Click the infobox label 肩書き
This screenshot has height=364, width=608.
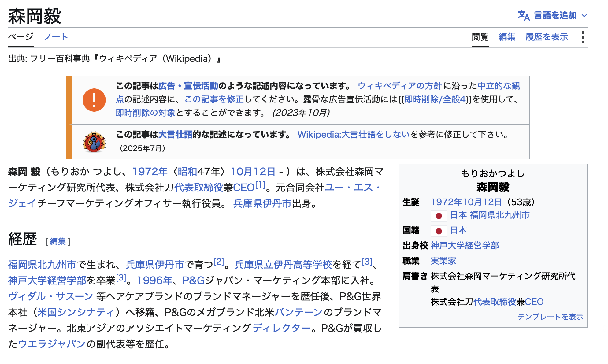tap(415, 276)
